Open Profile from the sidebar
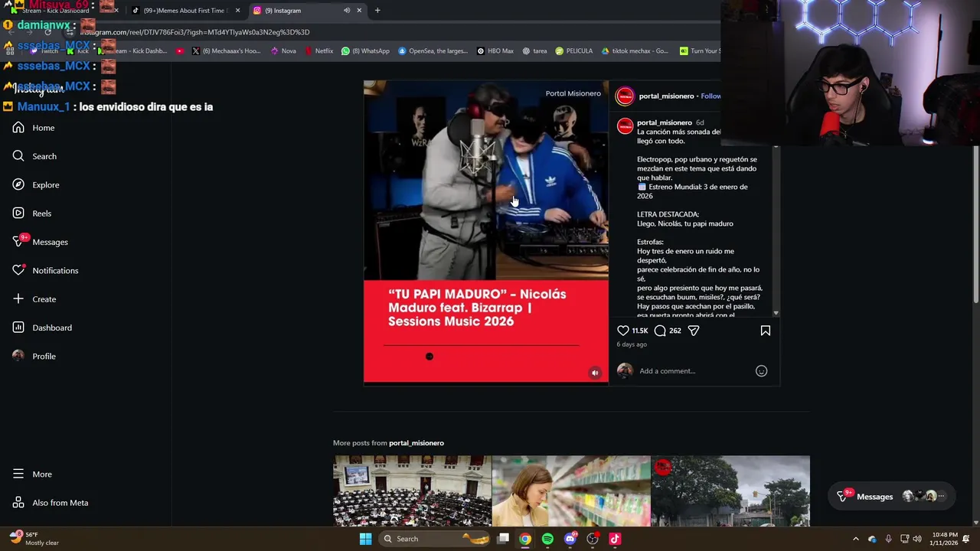 pos(33,356)
